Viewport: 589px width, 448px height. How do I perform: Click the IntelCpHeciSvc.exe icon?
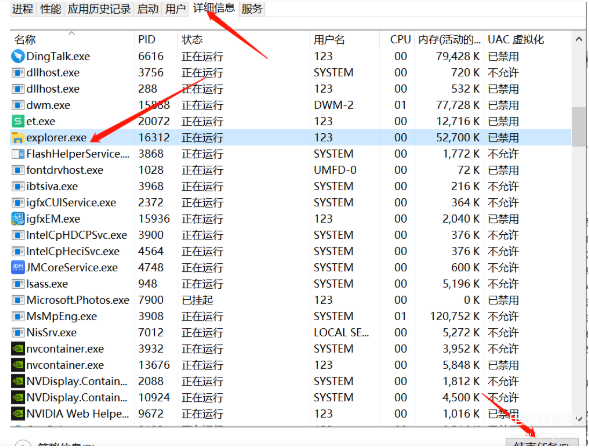[18, 251]
